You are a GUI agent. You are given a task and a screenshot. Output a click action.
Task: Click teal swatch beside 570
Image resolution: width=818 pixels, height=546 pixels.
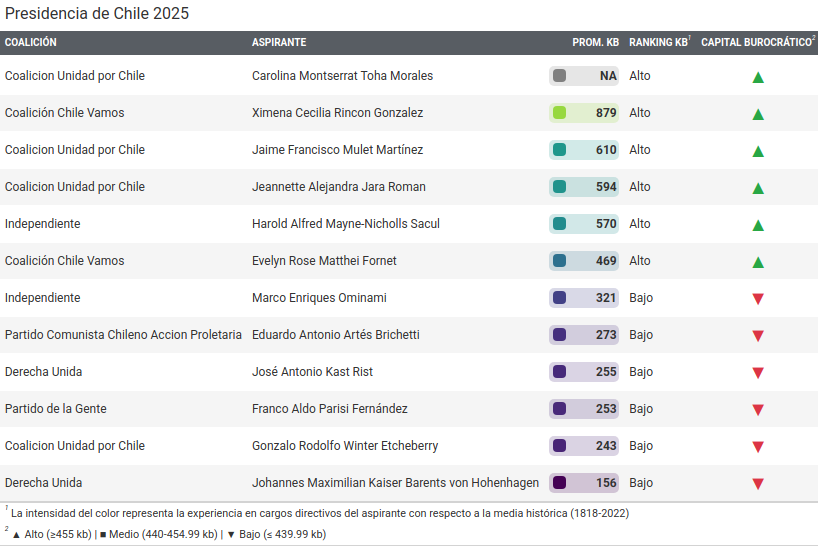[559, 224]
